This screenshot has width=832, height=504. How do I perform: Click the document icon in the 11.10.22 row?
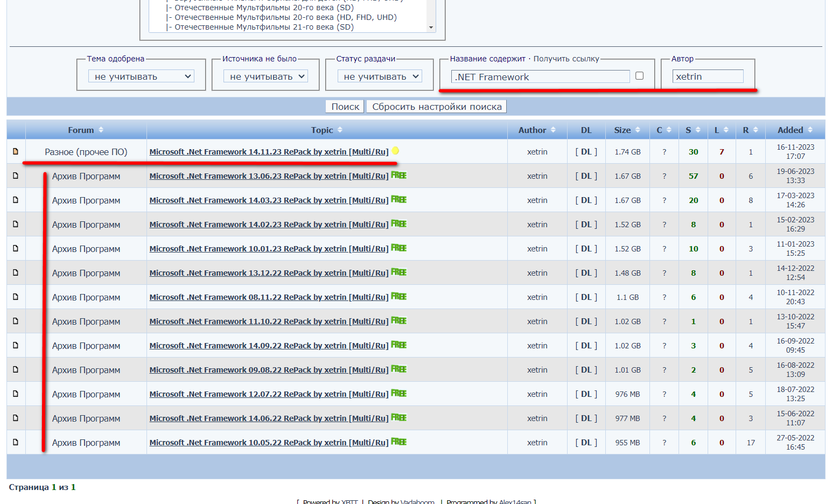(16, 321)
